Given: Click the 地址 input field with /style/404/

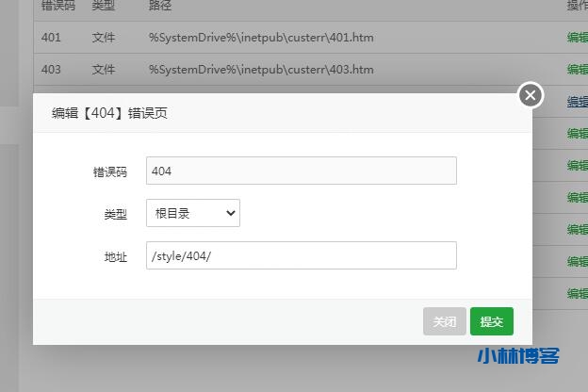Looking at the screenshot, I should [302, 256].
